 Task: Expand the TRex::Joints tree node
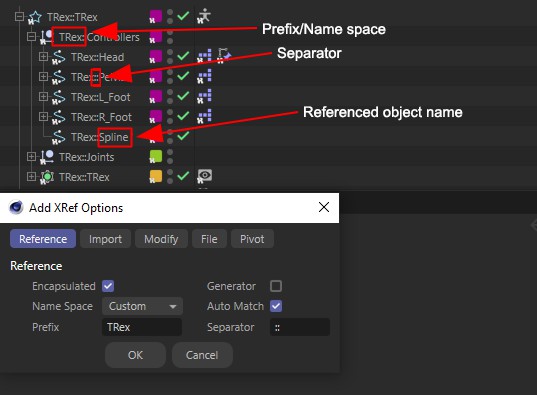click(31, 157)
